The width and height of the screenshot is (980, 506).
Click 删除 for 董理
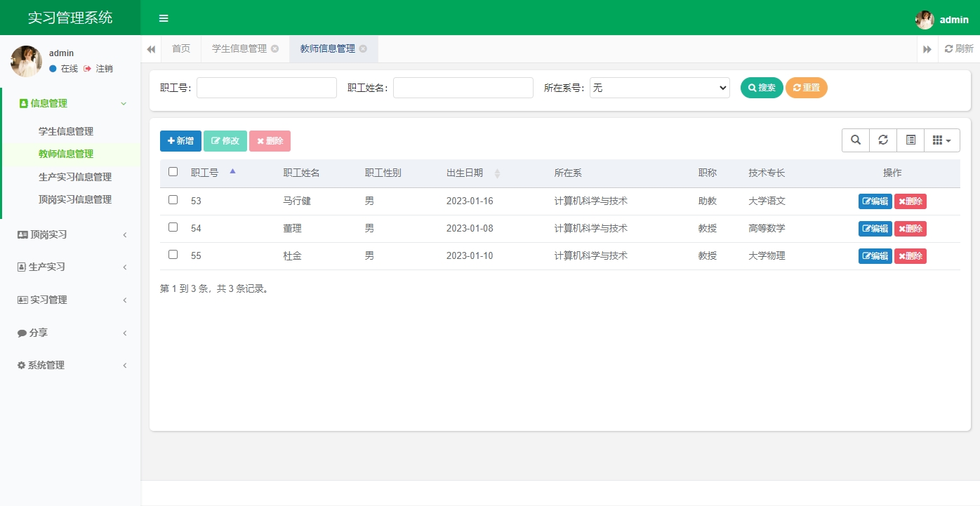tap(911, 229)
